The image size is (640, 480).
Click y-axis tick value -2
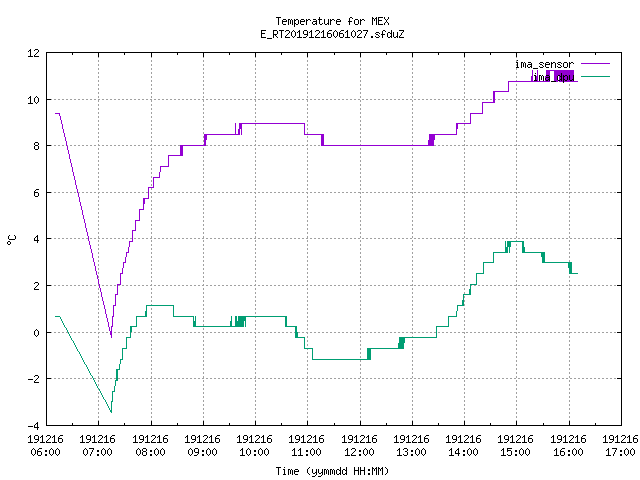tap(33, 379)
